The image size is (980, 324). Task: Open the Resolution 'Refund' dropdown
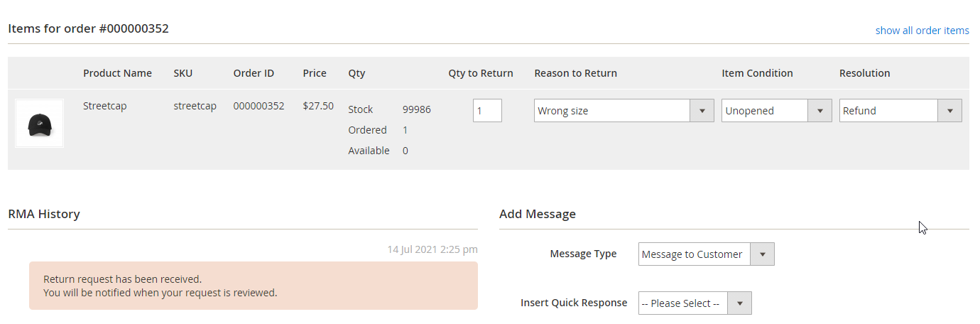coord(900,110)
